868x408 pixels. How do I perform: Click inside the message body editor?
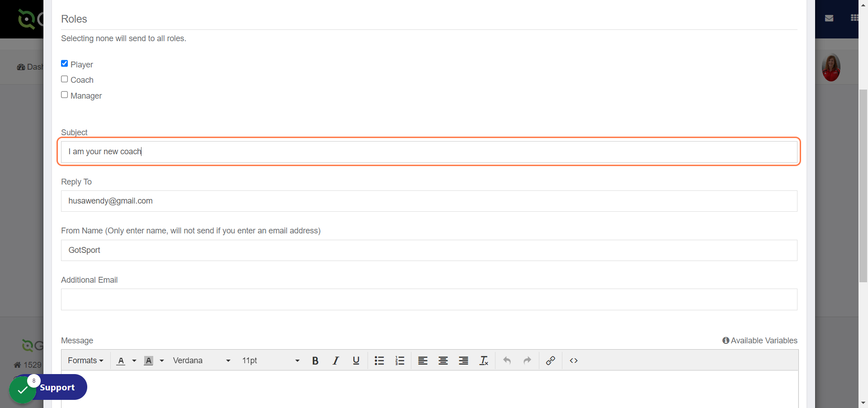point(429,389)
